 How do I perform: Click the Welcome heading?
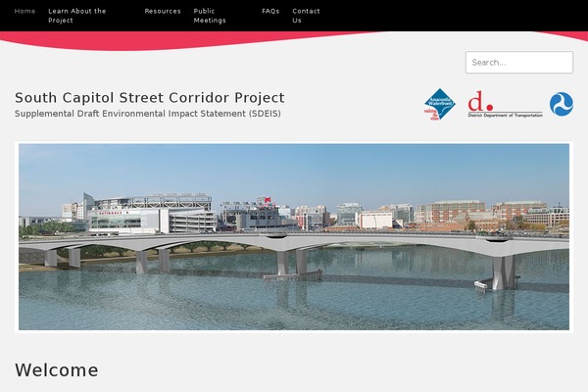click(57, 370)
